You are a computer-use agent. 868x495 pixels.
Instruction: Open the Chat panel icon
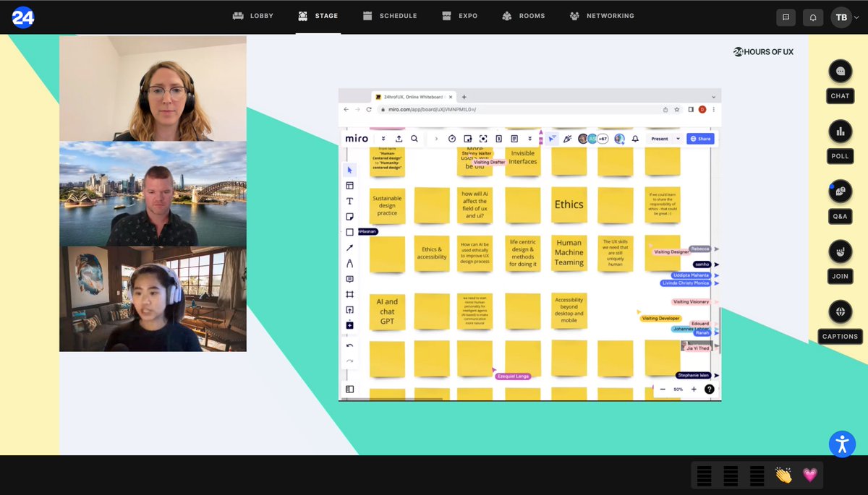(x=840, y=72)
